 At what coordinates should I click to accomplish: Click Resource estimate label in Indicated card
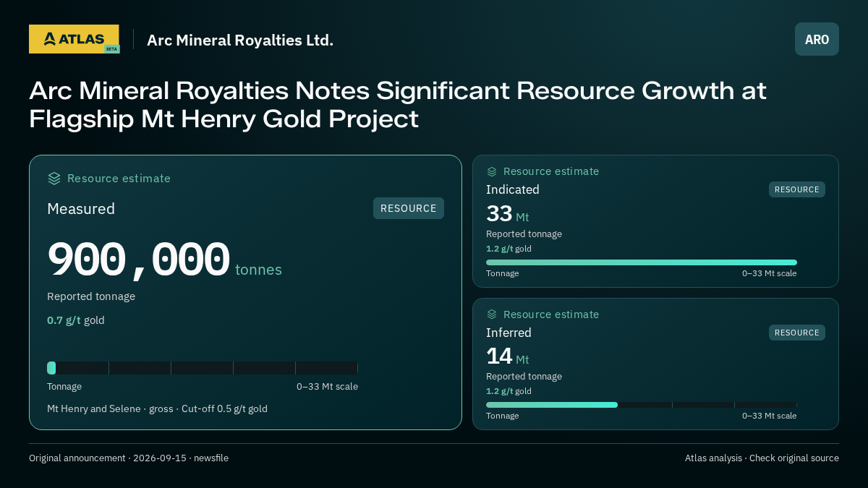click(x=551, y=171)
